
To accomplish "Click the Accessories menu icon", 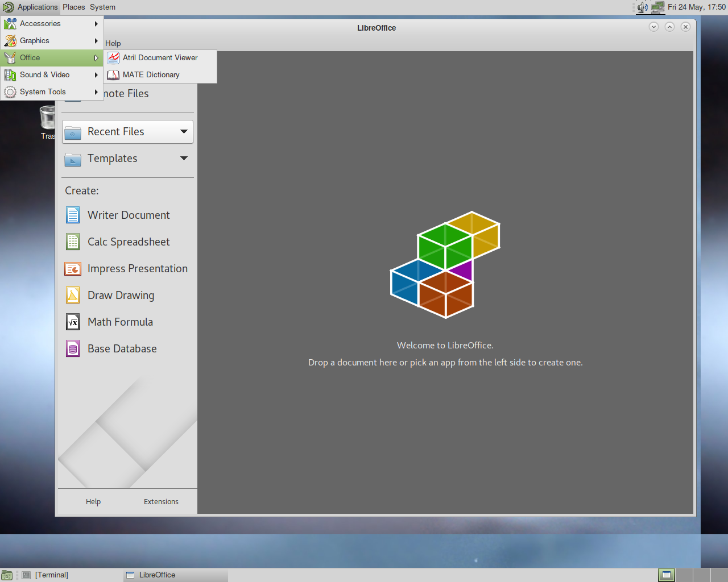I will [x=10, y=23].
